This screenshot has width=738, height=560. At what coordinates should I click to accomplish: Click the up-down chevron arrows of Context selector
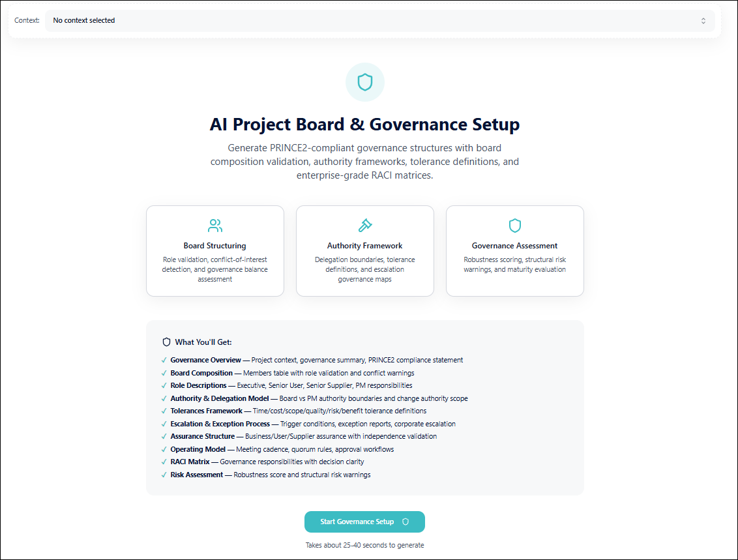coord(703,21)
